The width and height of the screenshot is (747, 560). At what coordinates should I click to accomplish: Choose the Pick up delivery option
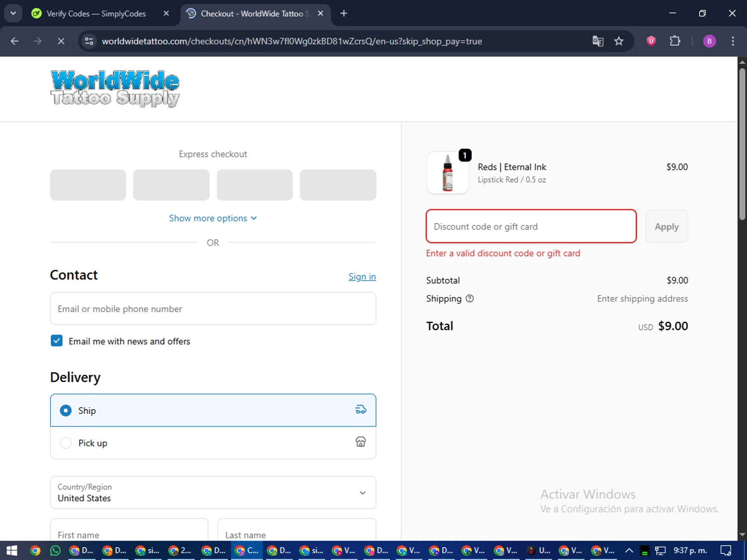pyautogui.click(x=213, y=443)
